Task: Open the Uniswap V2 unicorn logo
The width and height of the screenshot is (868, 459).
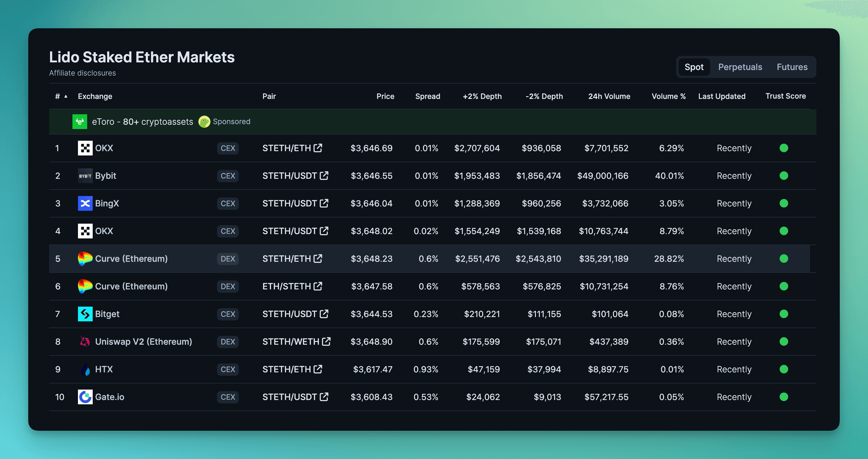Action: tap(85, 342)
